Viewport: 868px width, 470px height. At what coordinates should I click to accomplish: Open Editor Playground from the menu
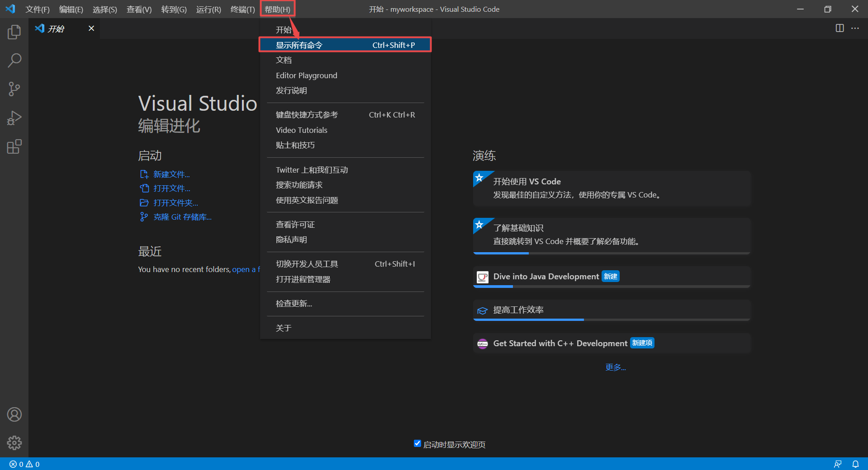point(345,75)
